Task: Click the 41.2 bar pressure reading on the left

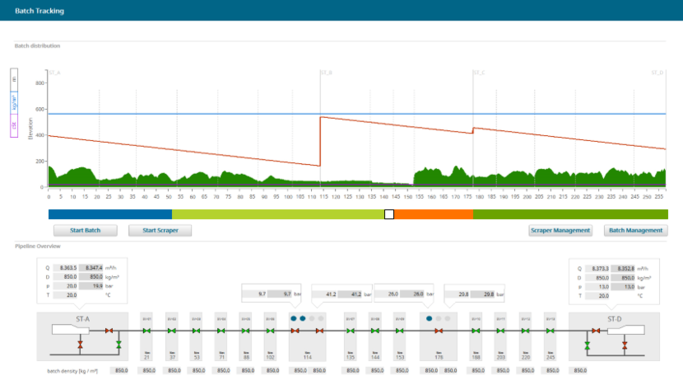Action: point(325,294)
